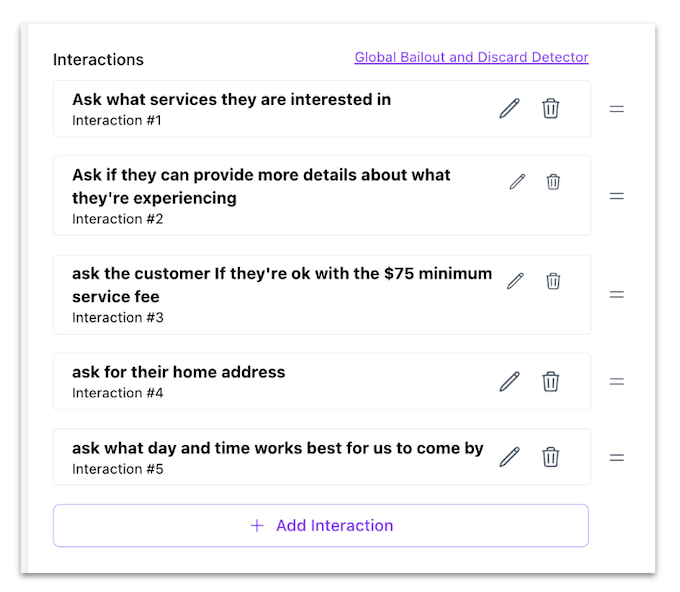Delete Interaction #1 using the trash icon
The width and height of the screenshot is (680, 592).
(x=550, y=109)
